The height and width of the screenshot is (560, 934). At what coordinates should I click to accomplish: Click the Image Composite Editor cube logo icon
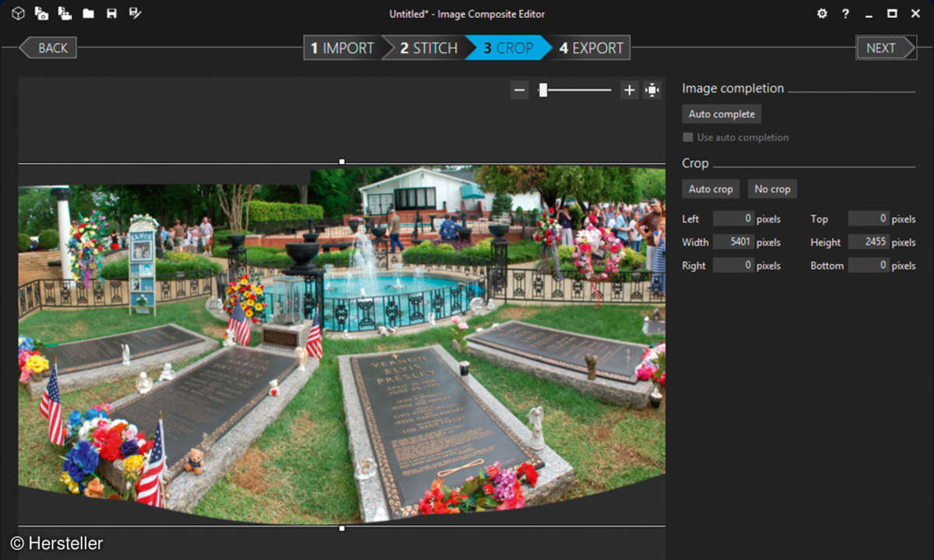[x=19, y=13]
